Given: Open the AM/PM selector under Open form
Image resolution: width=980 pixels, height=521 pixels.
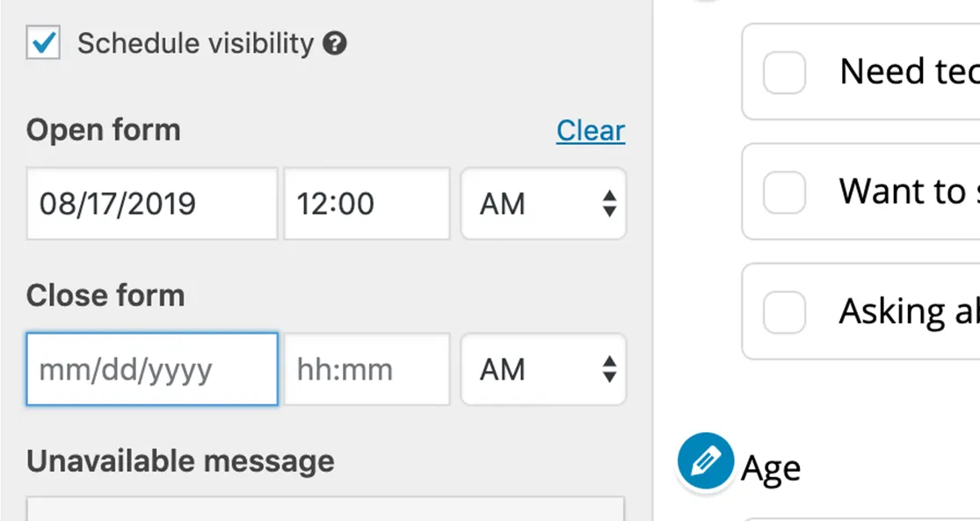Looking at the screenshot, I should pos(543,204).
